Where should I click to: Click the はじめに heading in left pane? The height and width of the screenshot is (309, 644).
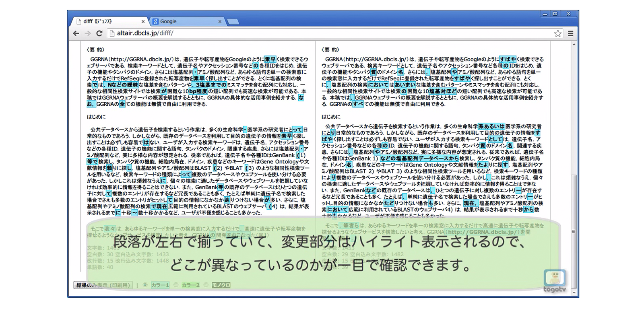click(96, 117)
